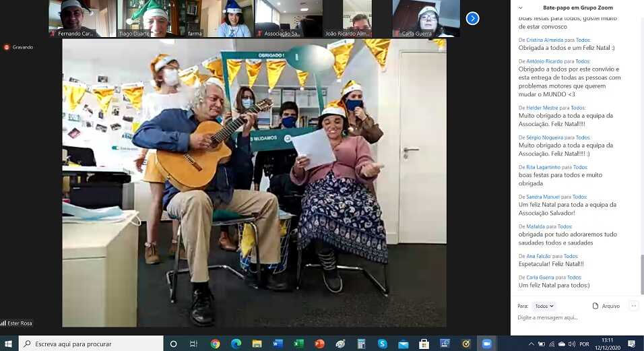644x351 pixels.
Task: Click the Ester Rosa name label
Action: pyautogui.click(x=20, y=323)
